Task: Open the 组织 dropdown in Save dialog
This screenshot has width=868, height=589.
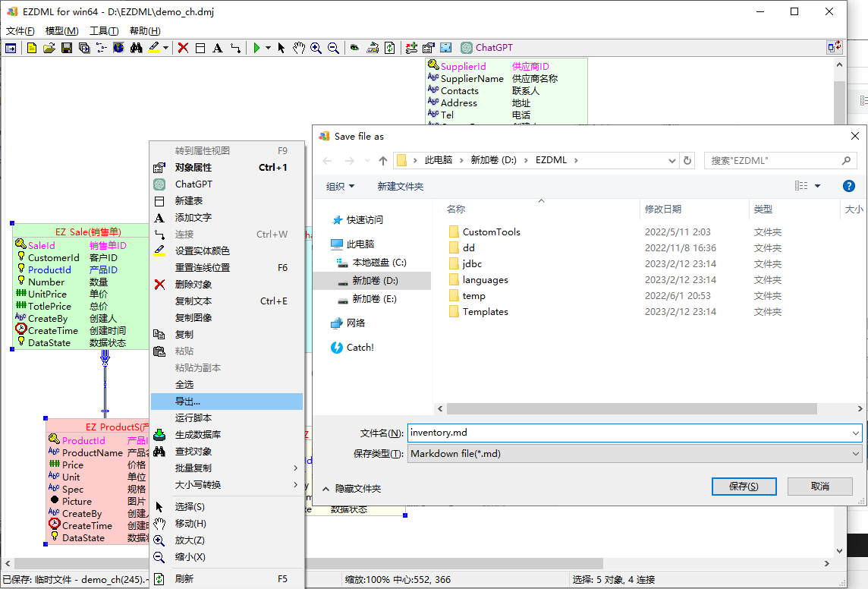Action: tap(340, 187)
